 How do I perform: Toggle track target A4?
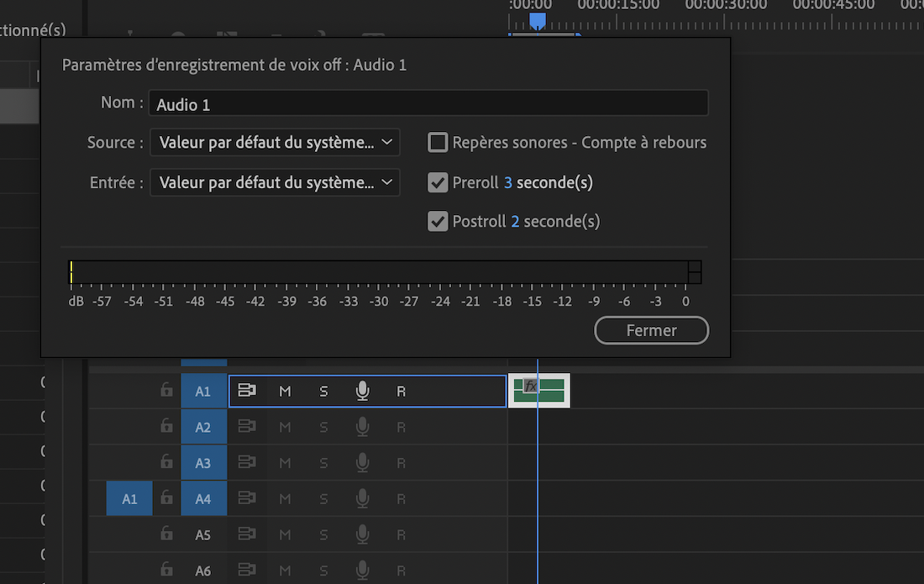tap(203, 498)
